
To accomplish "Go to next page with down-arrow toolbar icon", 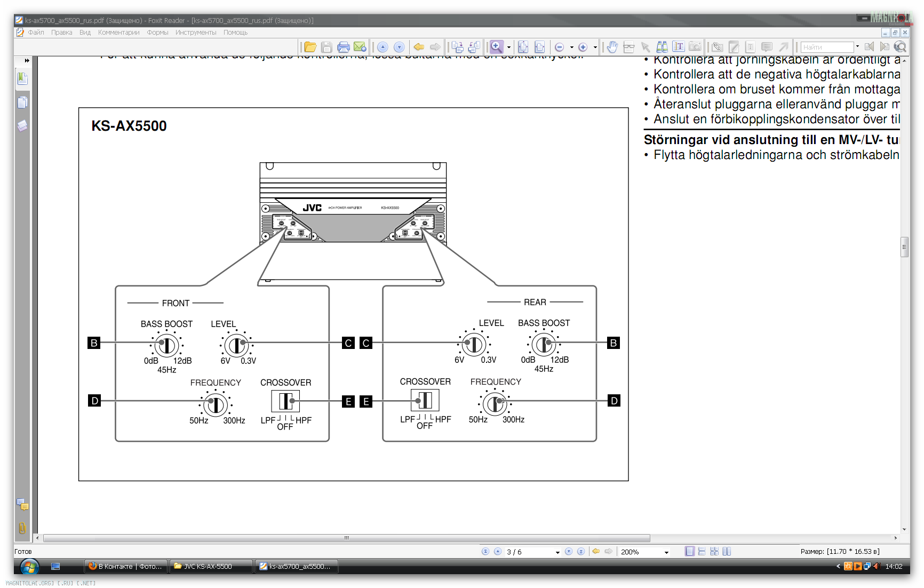I will 399,47.
